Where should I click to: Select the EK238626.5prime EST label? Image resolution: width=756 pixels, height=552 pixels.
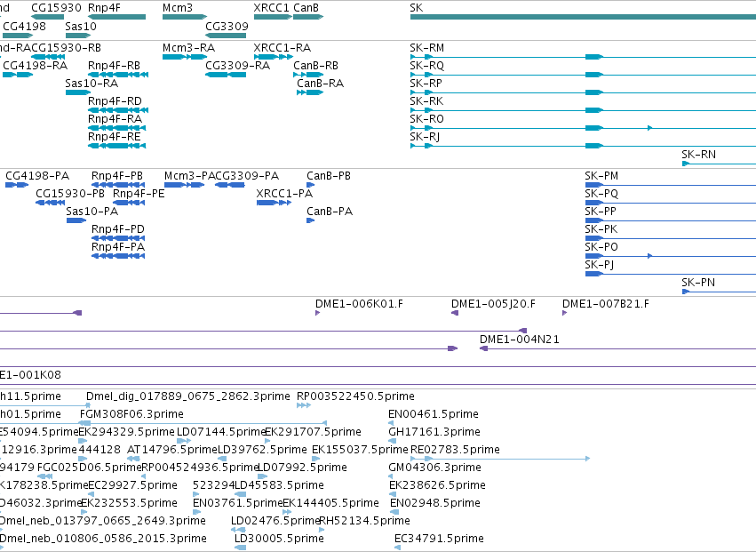437,486
